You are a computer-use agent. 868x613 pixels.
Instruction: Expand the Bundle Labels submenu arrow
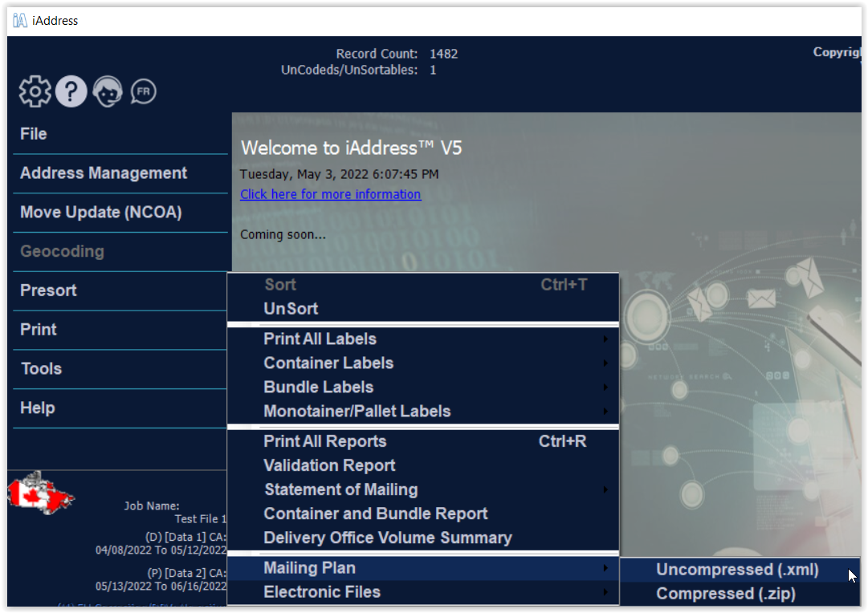605,388
